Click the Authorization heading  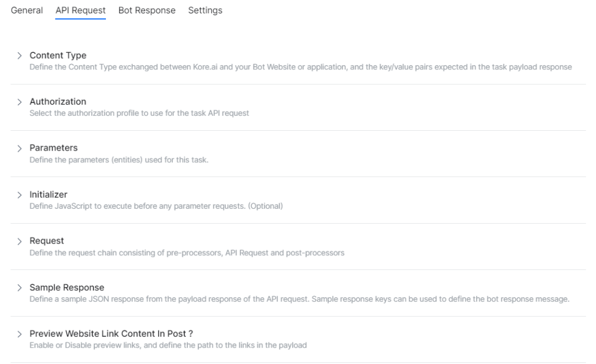coord(58,101)
